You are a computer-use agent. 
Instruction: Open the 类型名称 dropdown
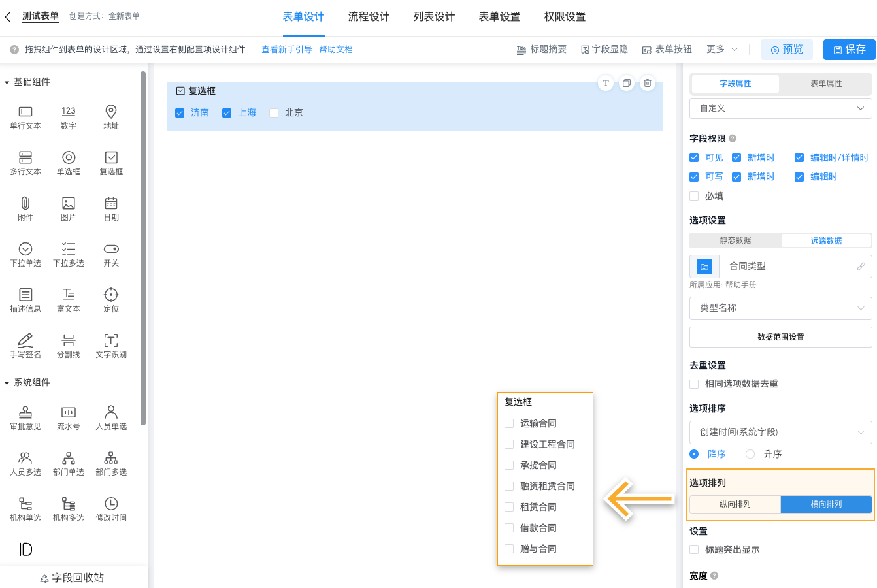pyautogui.click(x=780, y=308)
